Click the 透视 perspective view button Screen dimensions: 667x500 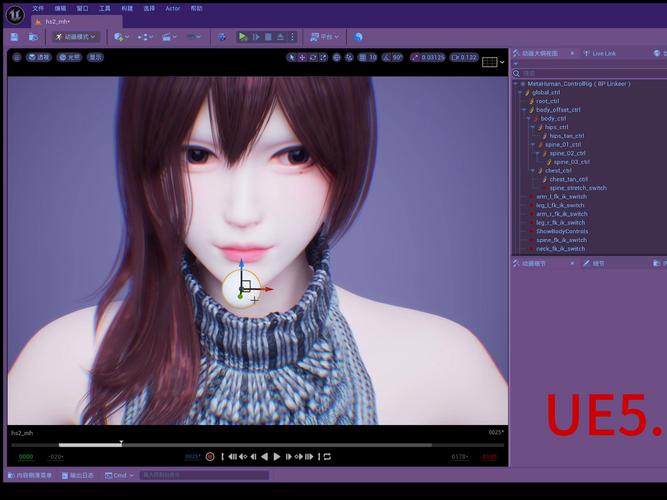coord(39,57)
